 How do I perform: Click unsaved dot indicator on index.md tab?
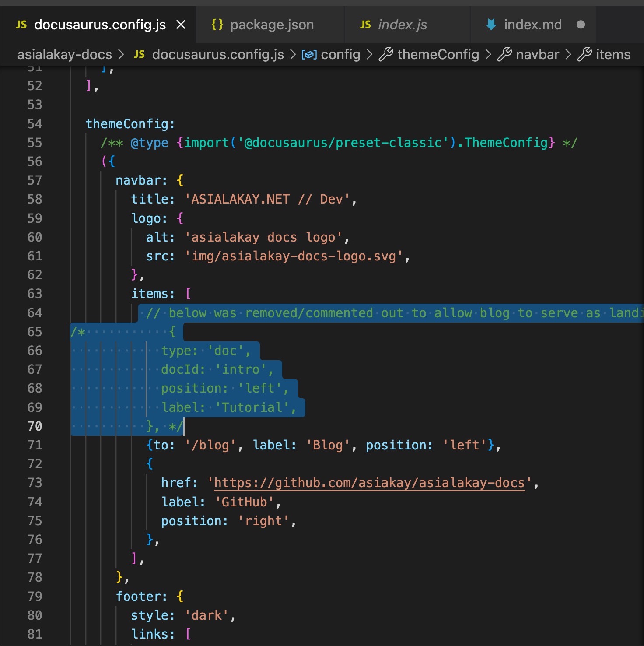581,25
